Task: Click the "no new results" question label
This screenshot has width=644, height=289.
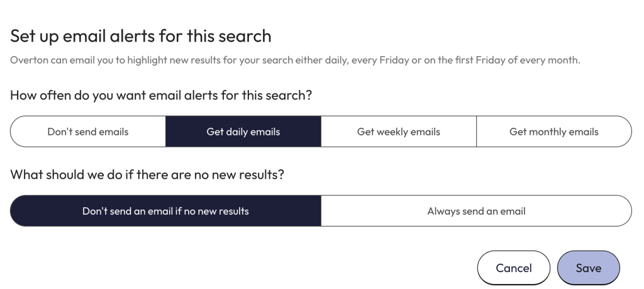Action: [147, 174]
